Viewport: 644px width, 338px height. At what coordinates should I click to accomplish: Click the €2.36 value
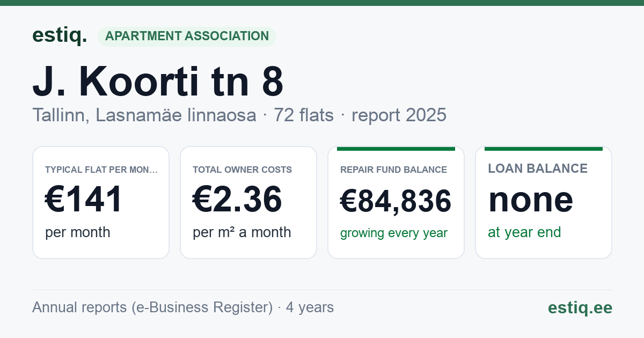point(237,200)
